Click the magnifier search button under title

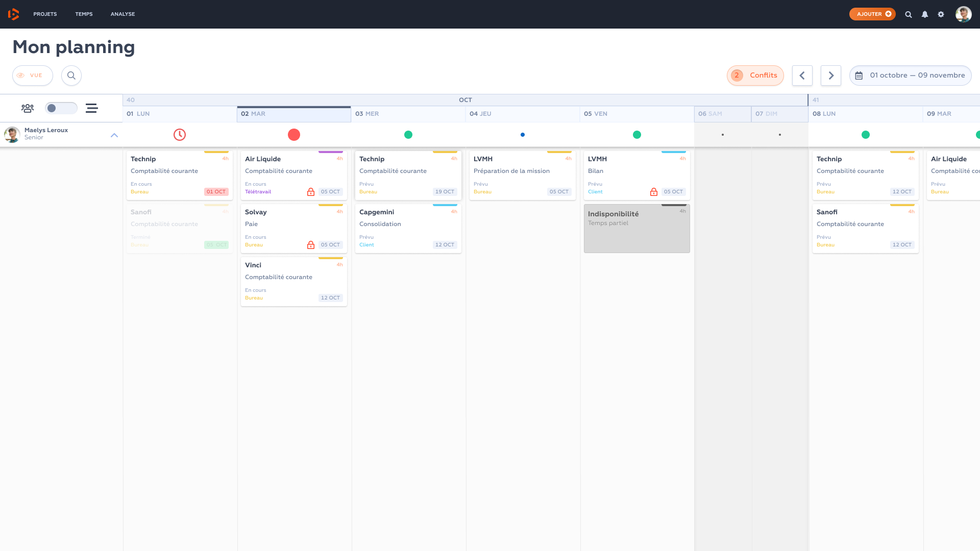pyautogui.click(x=71, y=76)
